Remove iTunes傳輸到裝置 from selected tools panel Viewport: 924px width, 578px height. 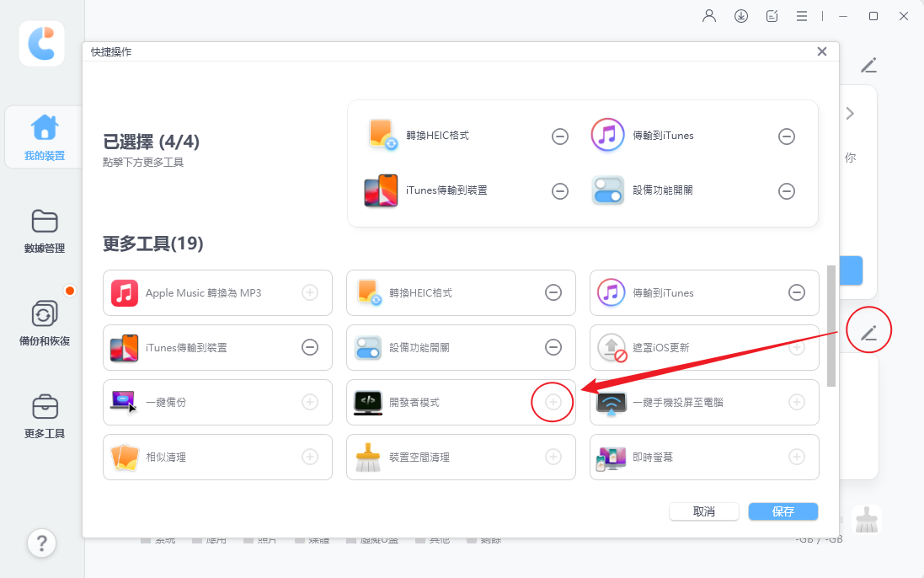(560, 191)
